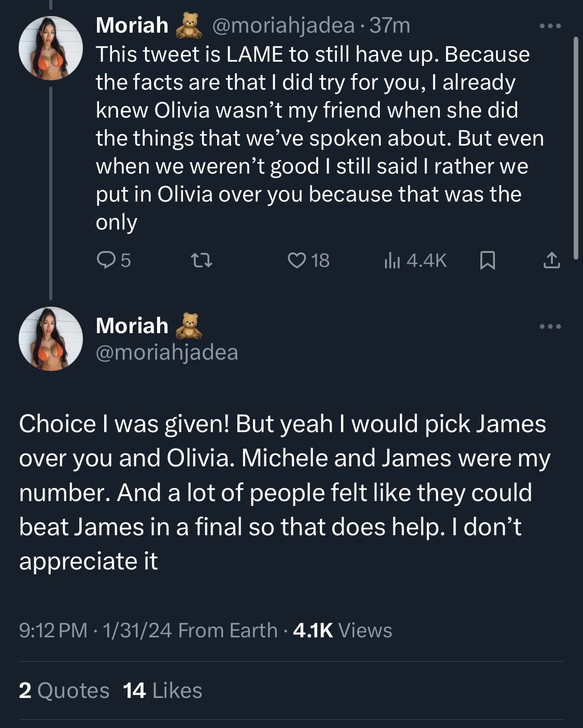Open the @moriahjadea handle under main tweet name
Screen dimensions: 583x728
click(167, 352)
